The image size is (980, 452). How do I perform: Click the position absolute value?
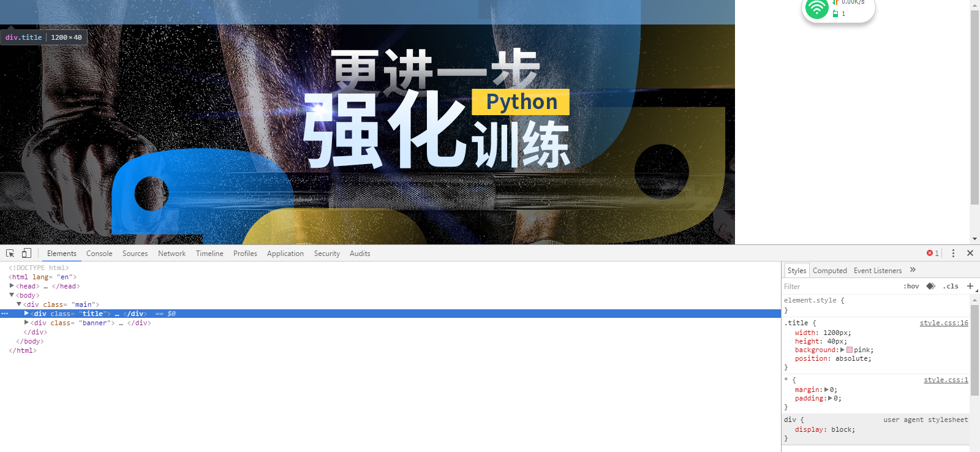(x=851, y=358)
